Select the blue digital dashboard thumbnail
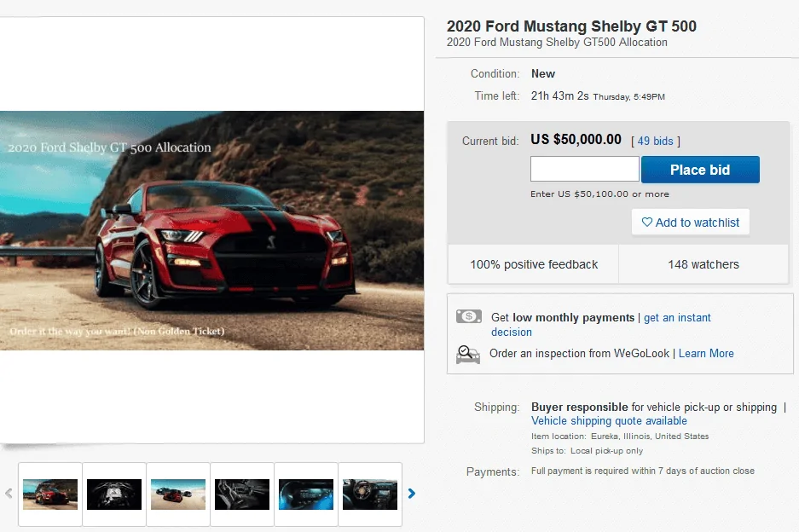799x532 pixels. coord(306,494)
